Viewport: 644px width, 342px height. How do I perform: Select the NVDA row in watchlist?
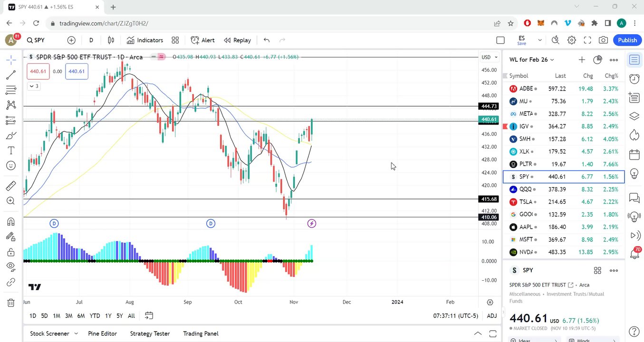tap(564, 252)
